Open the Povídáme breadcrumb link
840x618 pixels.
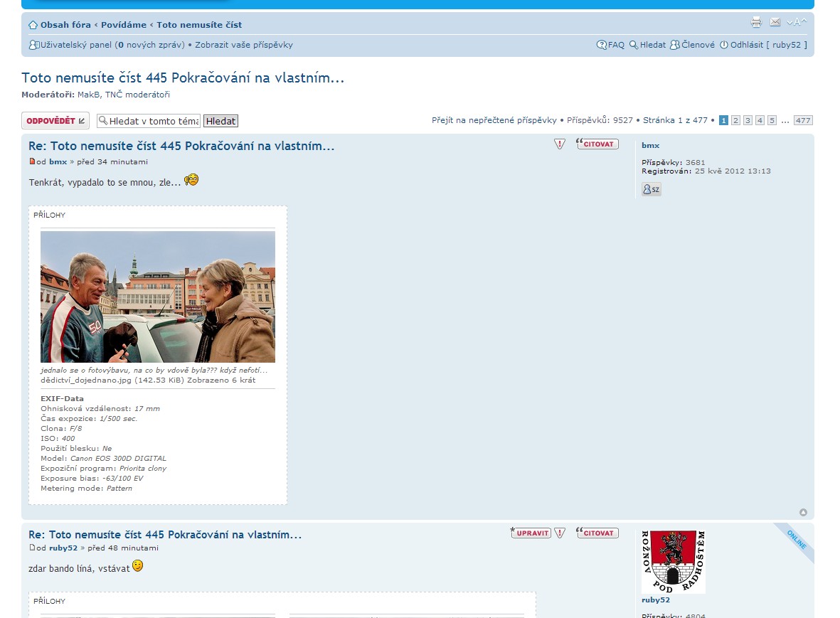124,25
